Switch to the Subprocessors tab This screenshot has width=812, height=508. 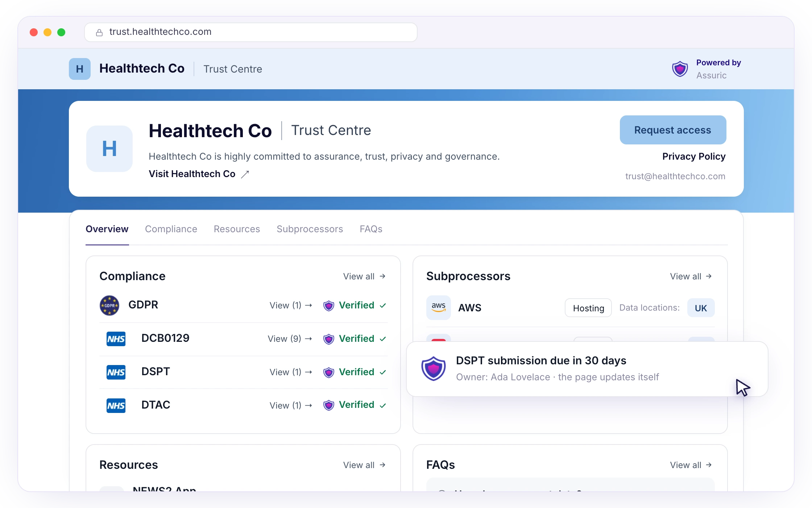pyautogui.click(x=310, y=229)
